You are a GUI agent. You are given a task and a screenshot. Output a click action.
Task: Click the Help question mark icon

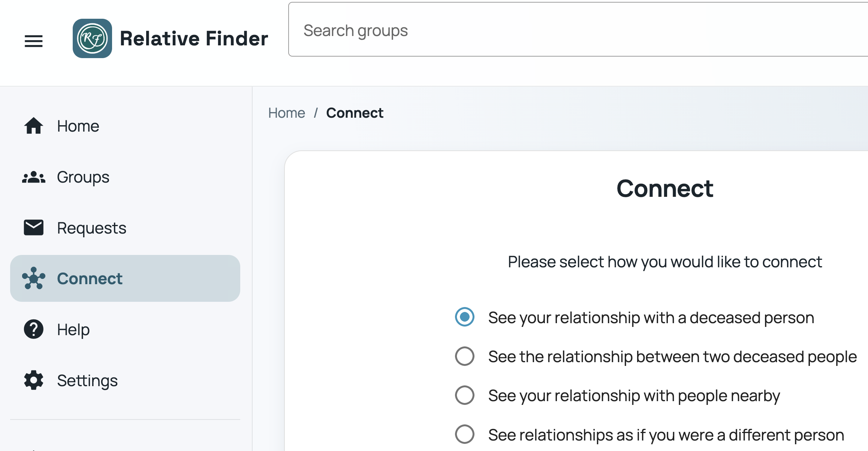click(34, 329)
